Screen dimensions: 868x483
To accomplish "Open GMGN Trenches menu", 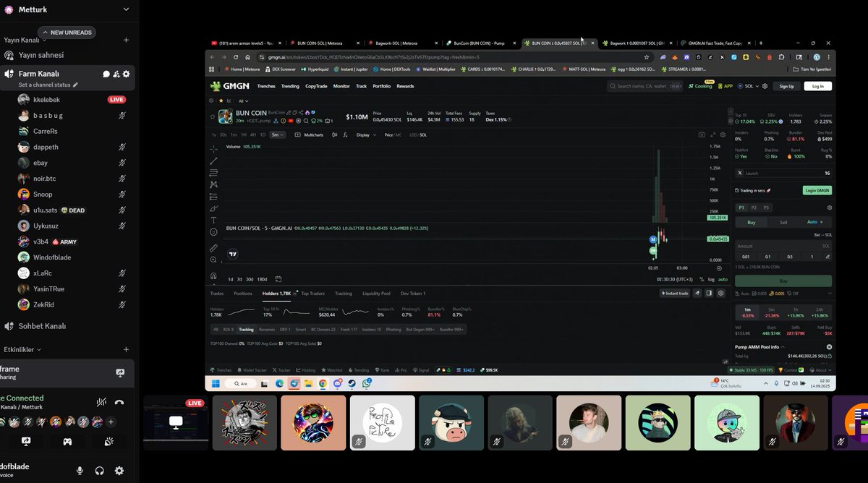I will (266, 86).
